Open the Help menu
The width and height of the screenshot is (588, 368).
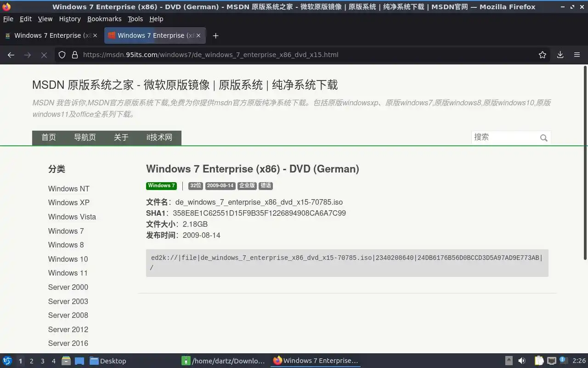tap(156, 19)
